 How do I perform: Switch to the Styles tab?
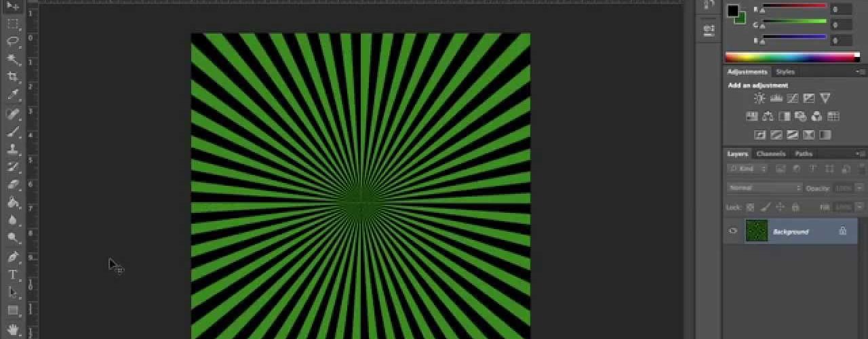pyautogui.click(x=785, y=72)
